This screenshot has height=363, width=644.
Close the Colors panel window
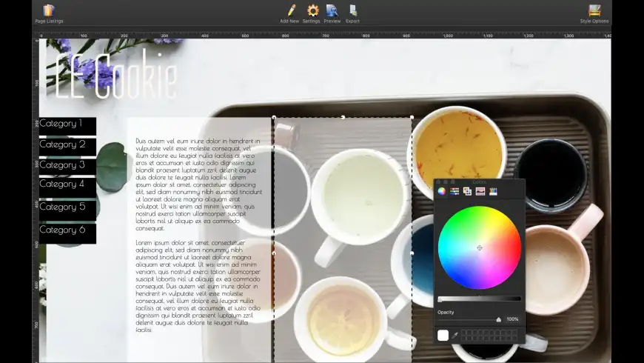[x=438, y=181]
